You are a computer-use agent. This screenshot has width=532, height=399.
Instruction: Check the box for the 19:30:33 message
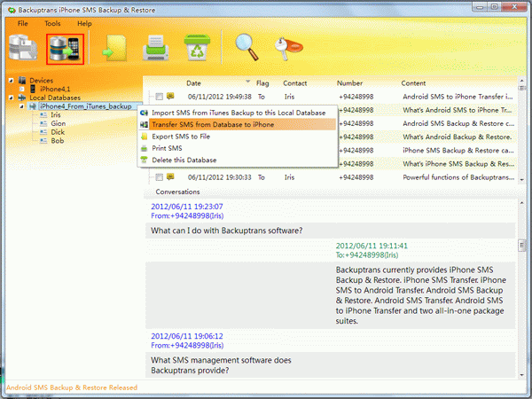(159, 177)
